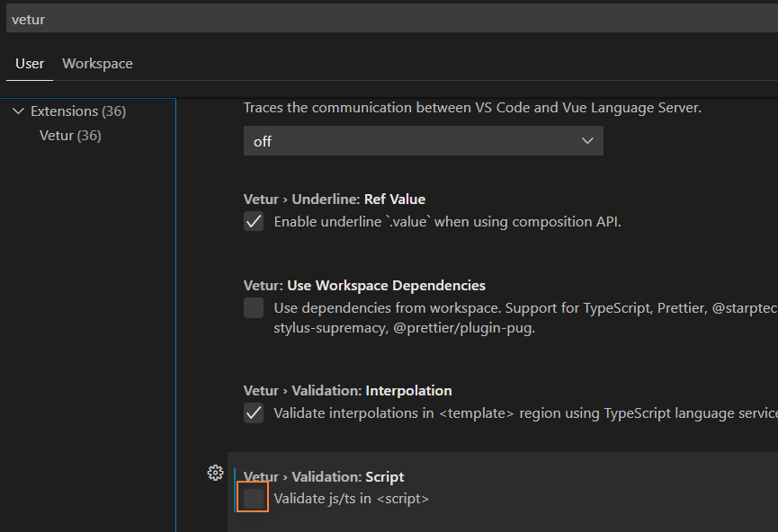
Task: Click the 'Enable underline .value' description text
Action: click(447, 222)
